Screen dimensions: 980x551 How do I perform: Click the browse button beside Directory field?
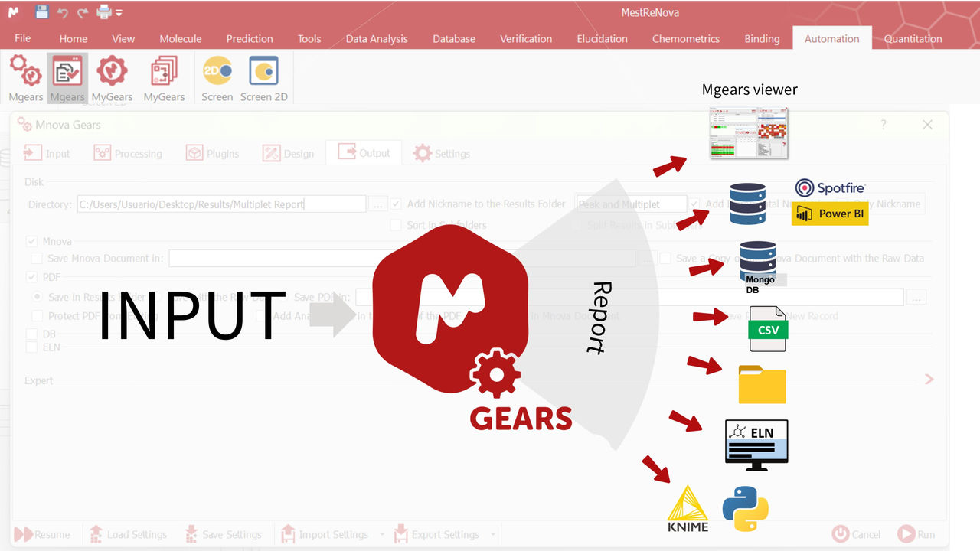point(377,204)
